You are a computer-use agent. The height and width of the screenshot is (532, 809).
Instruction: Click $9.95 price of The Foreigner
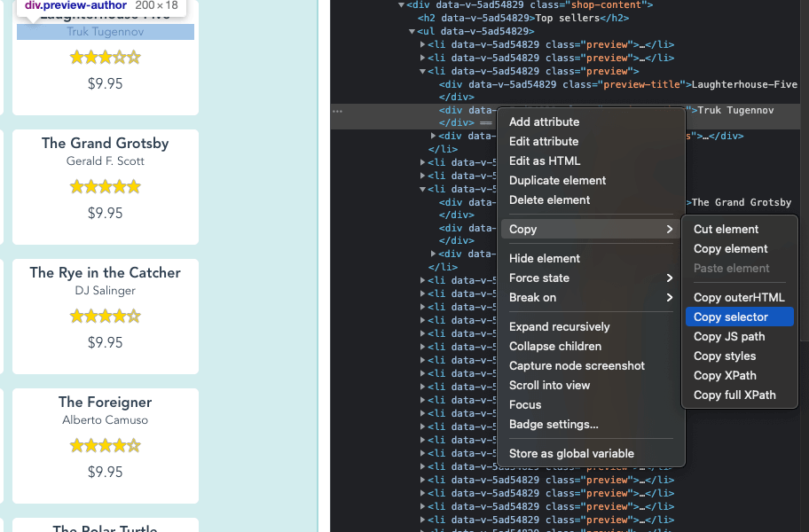(x=106, y=473)
